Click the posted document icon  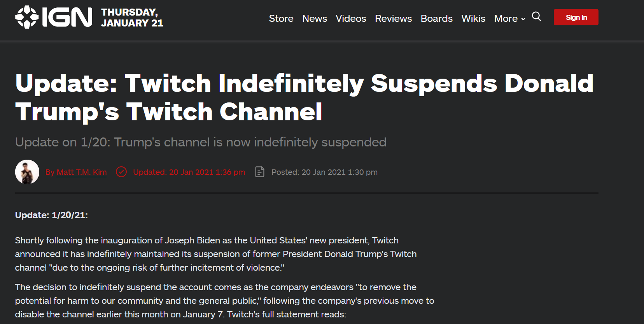click(259, 172)
